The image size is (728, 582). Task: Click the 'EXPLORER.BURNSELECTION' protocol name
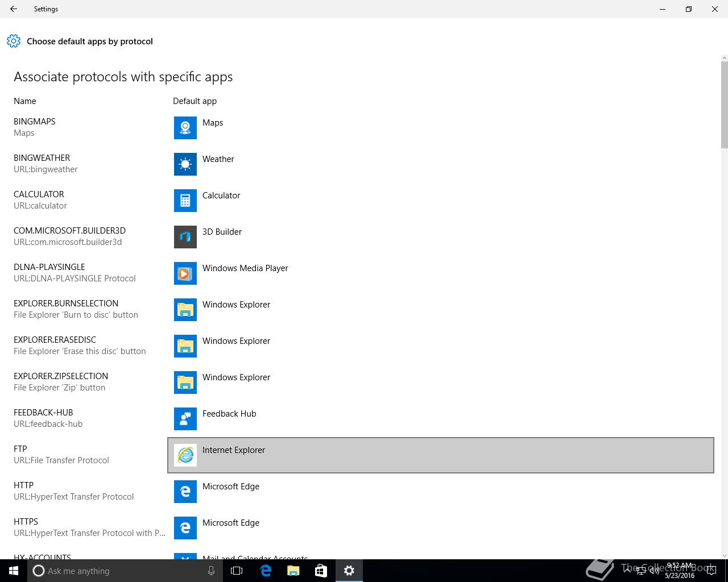click(66, 304)
